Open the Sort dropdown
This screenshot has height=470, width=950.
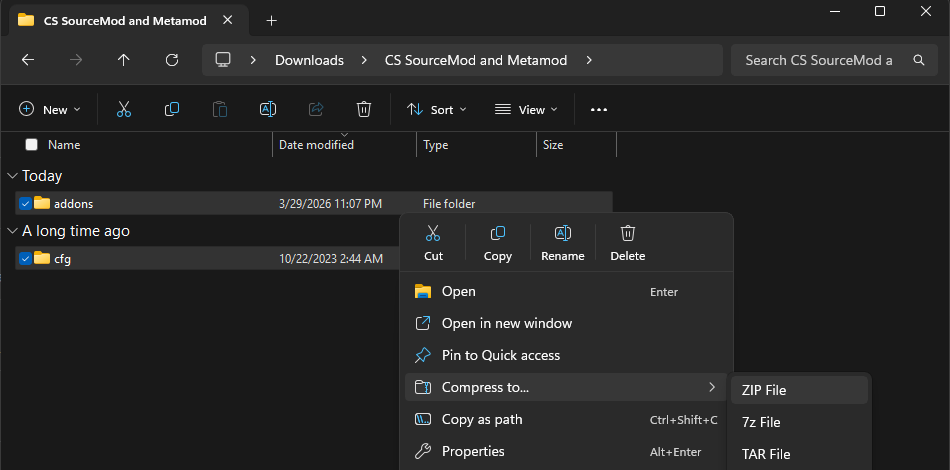pos(436,109)
